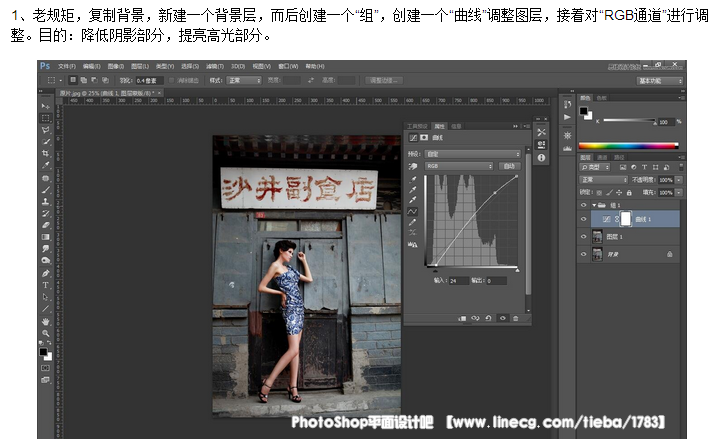Toggle visibility of group 组 1
Image resolution: width=715 pixels, height=439 pixels.
pos(583,205)
